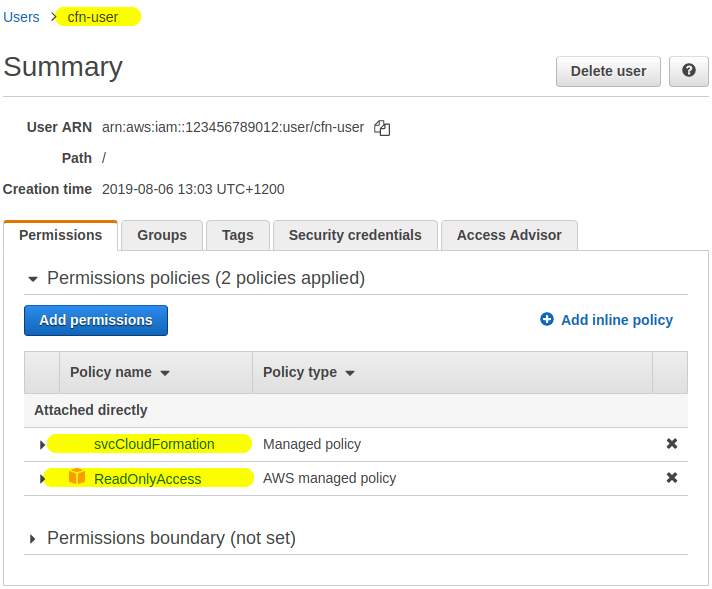Screen dimensions: 712x589
Task: Expand the ReadOnlyAccess policy row
Action: pos(42,479)
